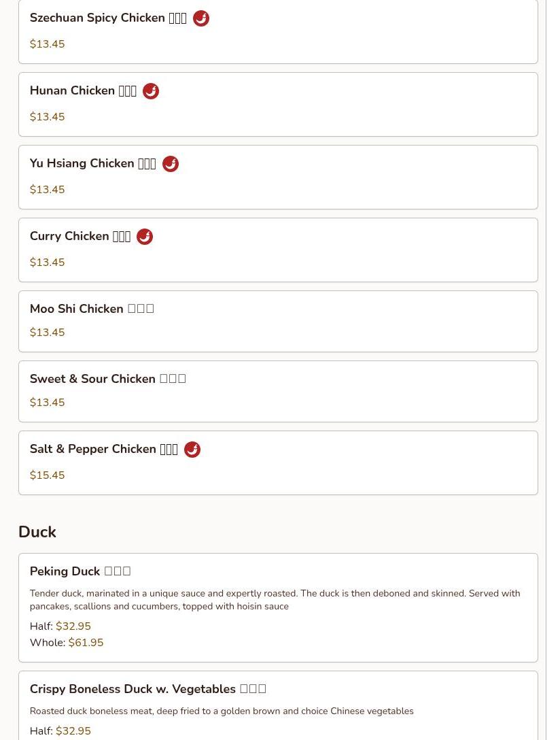Click the $15.45 price of Salt & Pepper Chicken
This screenshot has width=560, height=740.
(x=47, y=475)
